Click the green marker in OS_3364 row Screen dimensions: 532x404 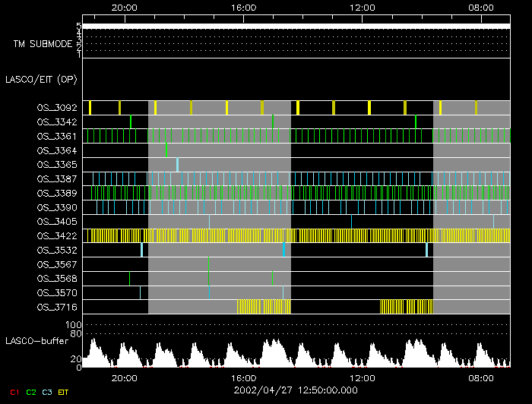pyautogui.click(x=166, y=150)
